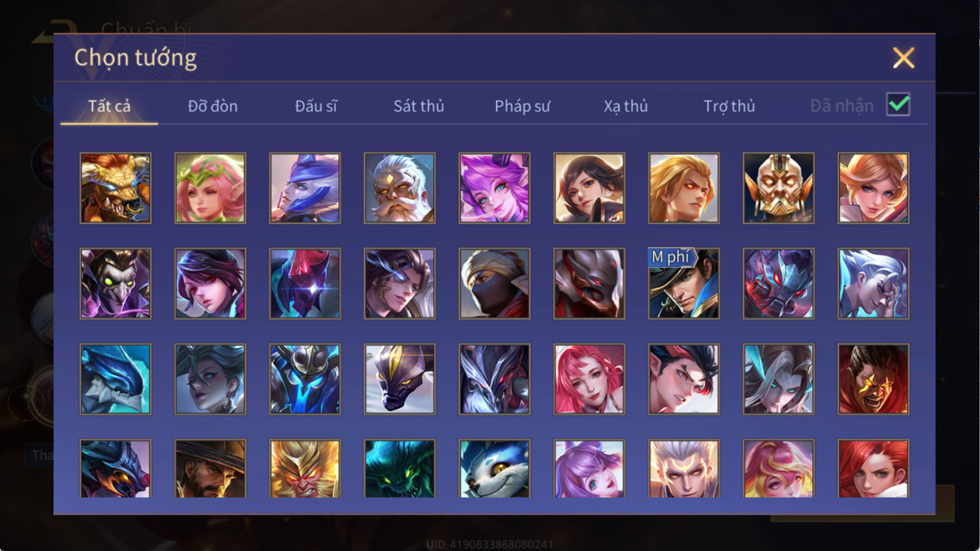The height and width of the screenshot is (551, 980).
Task: Close the Chọn tướng dialog
Action: click(903, 58)
